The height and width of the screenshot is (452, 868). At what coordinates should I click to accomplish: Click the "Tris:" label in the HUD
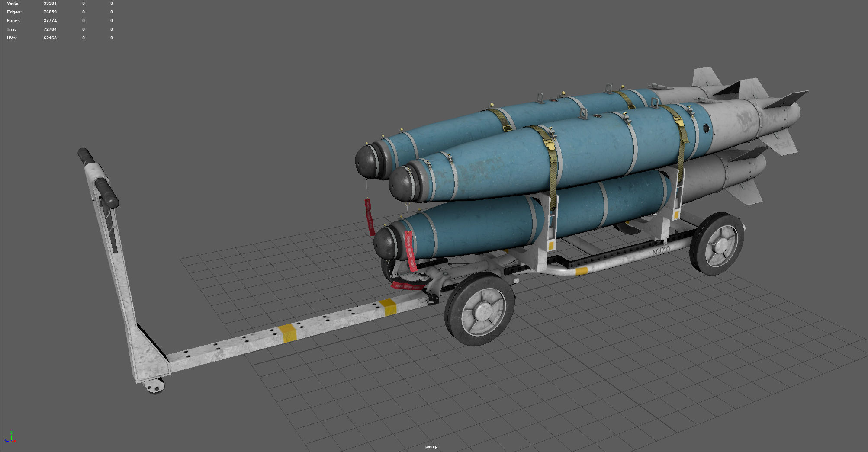(x=12, y=29)
